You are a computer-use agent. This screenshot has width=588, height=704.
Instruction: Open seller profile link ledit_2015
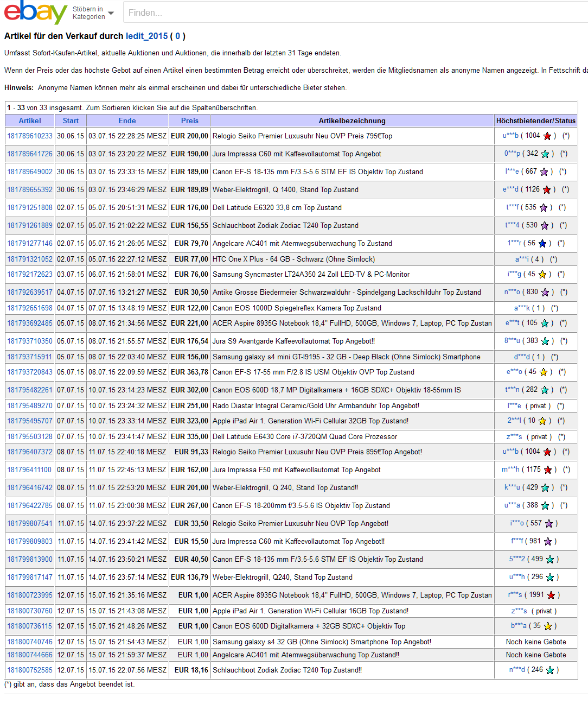147,36
